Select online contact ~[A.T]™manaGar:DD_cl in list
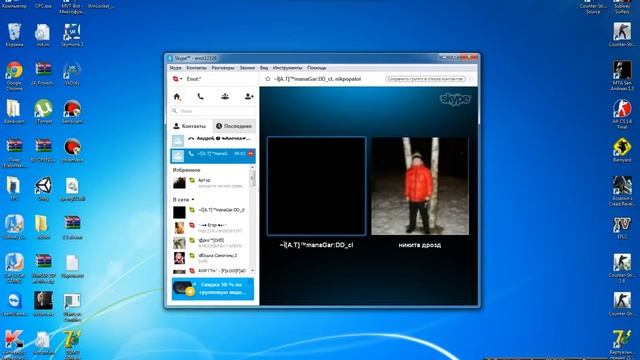 click(210, 212)
